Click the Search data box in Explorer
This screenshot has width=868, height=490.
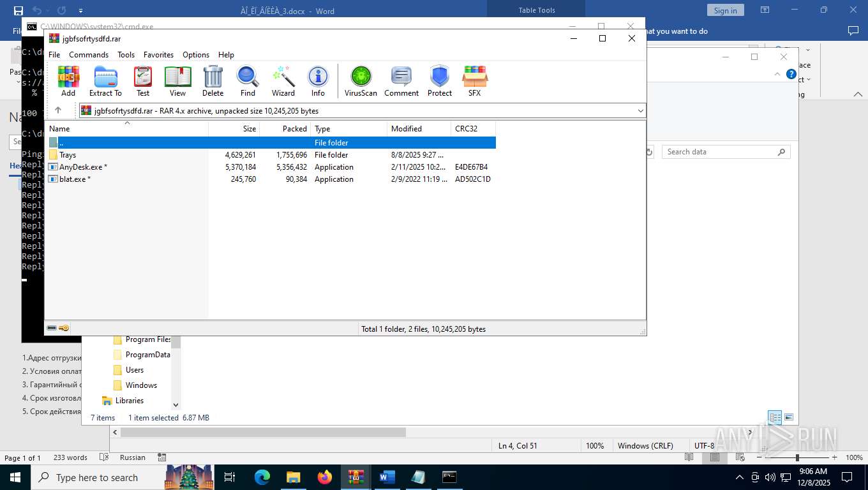(726, 152)
